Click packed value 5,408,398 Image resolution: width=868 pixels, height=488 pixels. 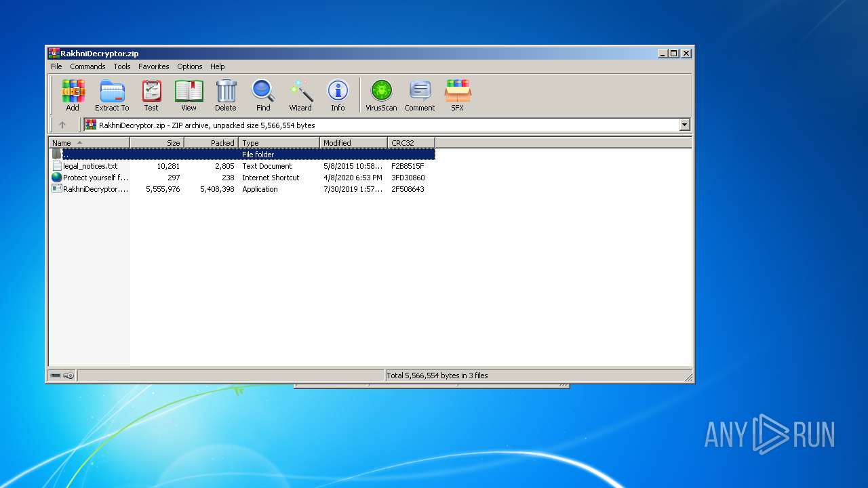(x=217, y=189)
